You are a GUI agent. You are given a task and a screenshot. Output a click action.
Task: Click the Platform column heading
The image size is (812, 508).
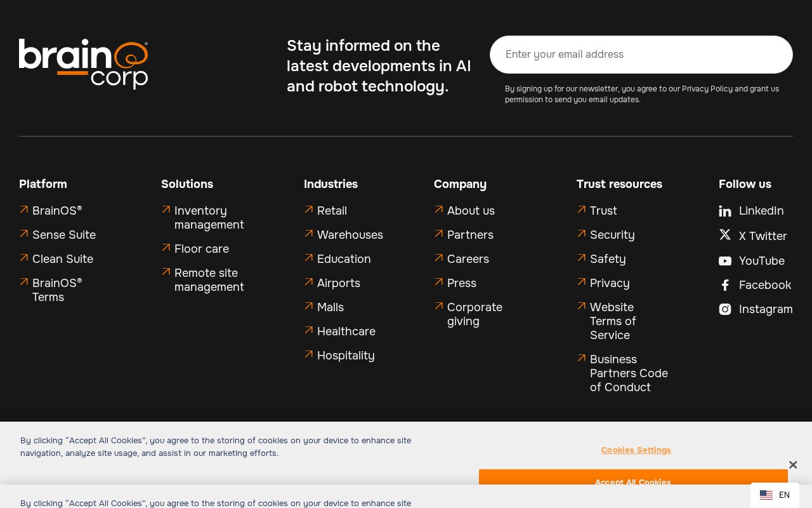[x=43, y=184]
